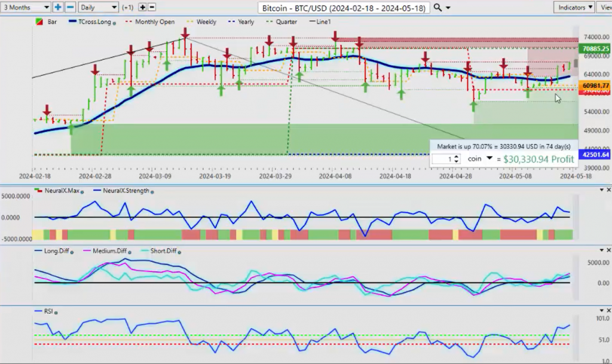This screenshot has height=364, width=612.
Task: Close the NeuralX indicator panel
Action: coord(607,190)
